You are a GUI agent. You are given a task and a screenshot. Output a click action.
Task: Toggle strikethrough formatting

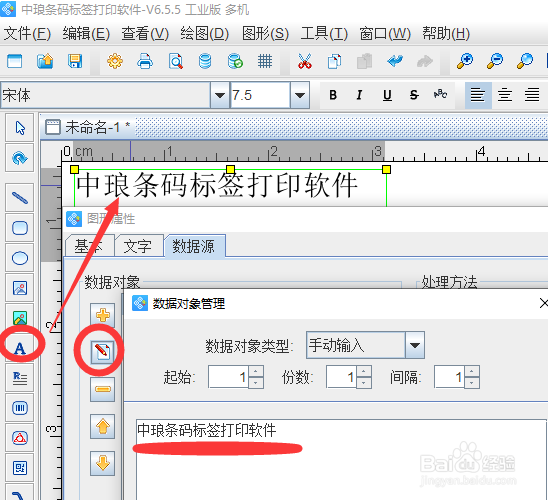[414, 95]
